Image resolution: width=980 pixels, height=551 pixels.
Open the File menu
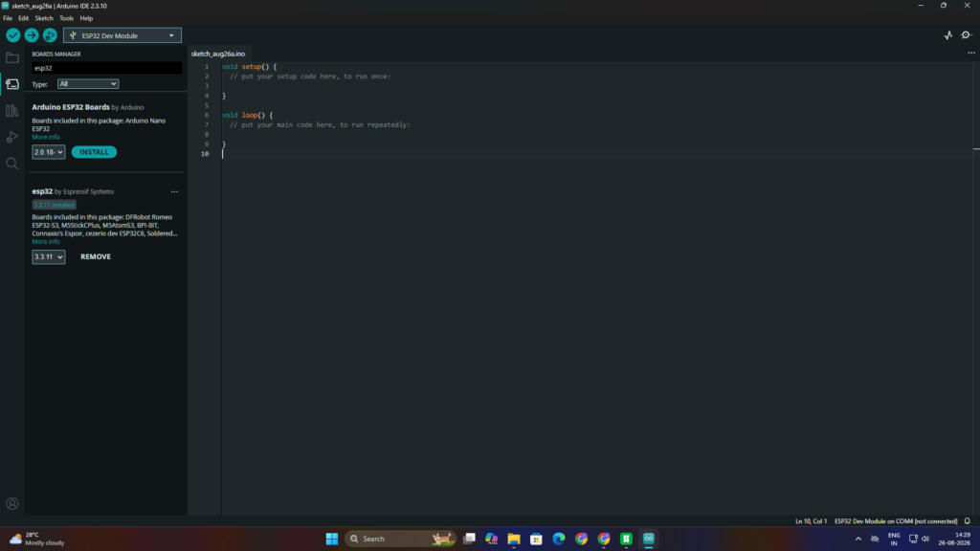pos(8,18)
